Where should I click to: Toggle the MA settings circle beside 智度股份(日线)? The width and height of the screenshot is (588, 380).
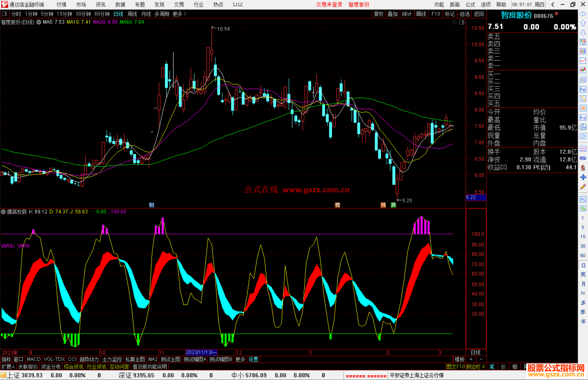point(39,22)
